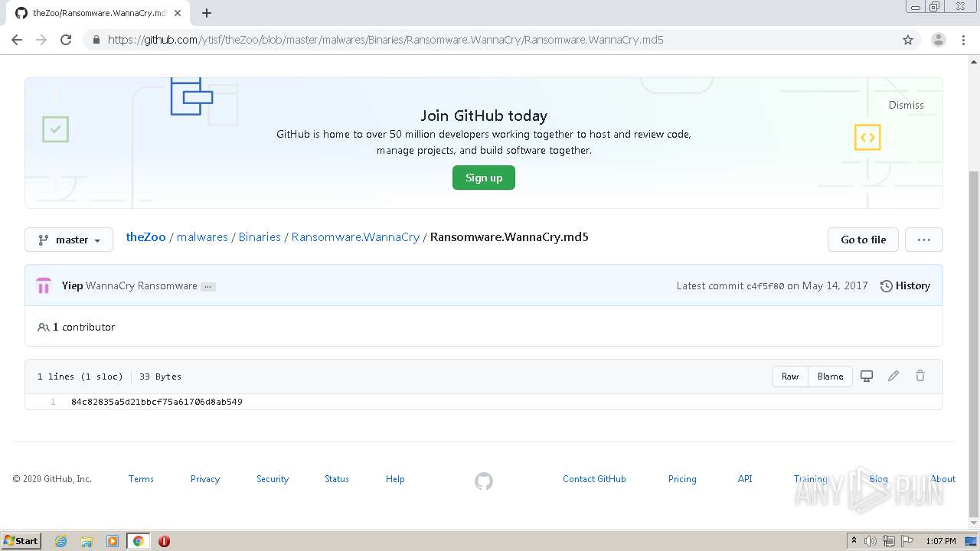
Task: Open Contact GitHub footer link
Action: pos(594,479)
